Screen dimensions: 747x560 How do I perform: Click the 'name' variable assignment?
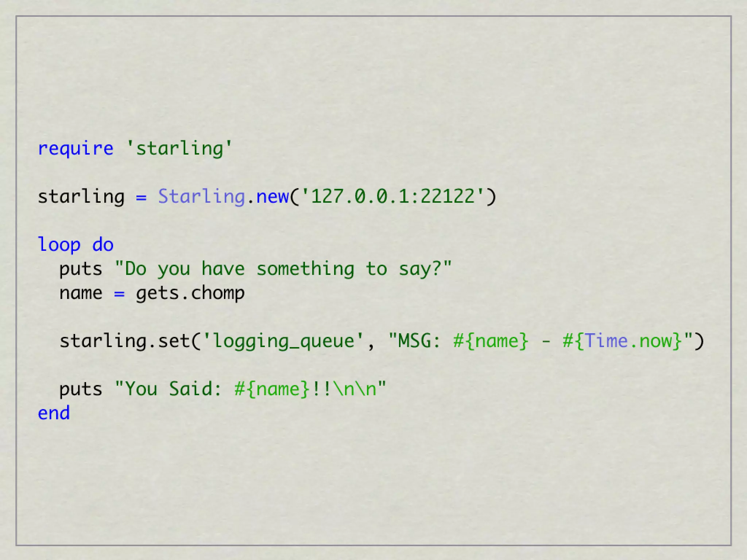pyautogui.click(x=81, y=293)
